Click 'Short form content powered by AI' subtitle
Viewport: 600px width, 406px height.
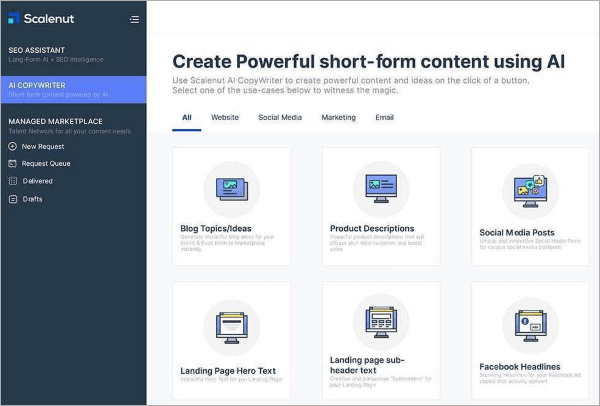[x=58, y=95]
